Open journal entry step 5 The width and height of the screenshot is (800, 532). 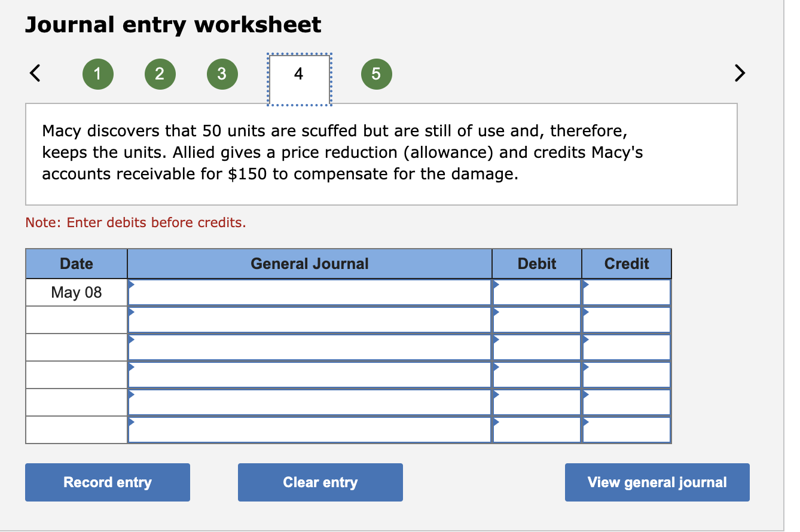pos(376,74)
